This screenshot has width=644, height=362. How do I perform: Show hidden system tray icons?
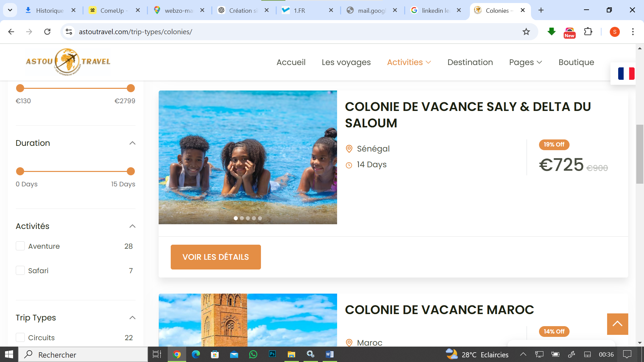pyautogui.click(x=523, y=354)
